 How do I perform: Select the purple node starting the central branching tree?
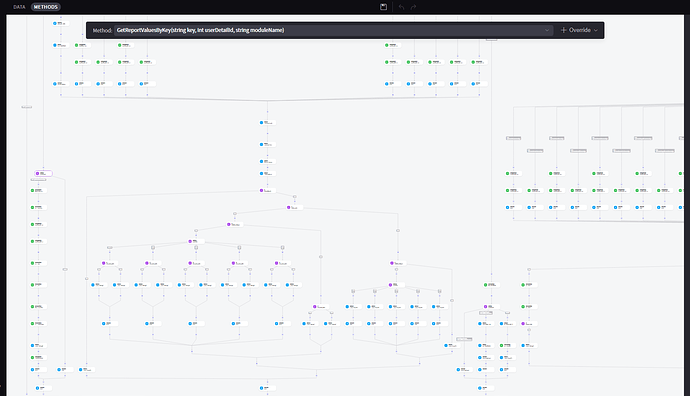click(267, 191)
